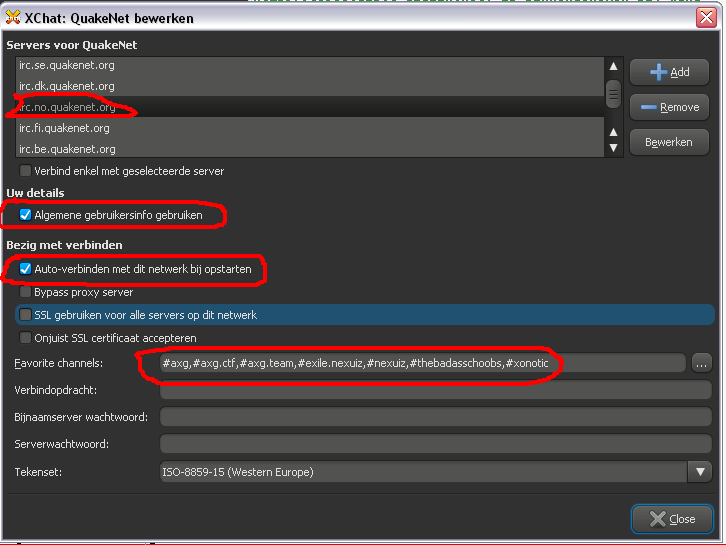Select irc.se.quakenet.org in server list
This screenshot has width=726, height=545.
[x=309, y=65]
